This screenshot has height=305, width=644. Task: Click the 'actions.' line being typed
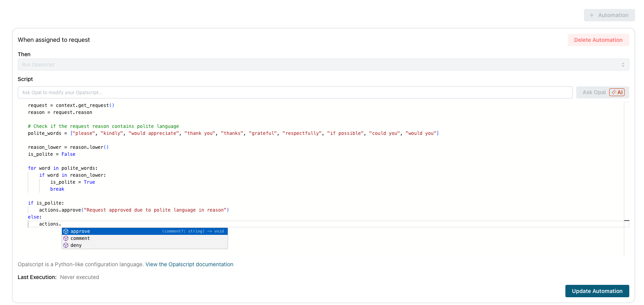pyautogui.click(x=50, y=224)
